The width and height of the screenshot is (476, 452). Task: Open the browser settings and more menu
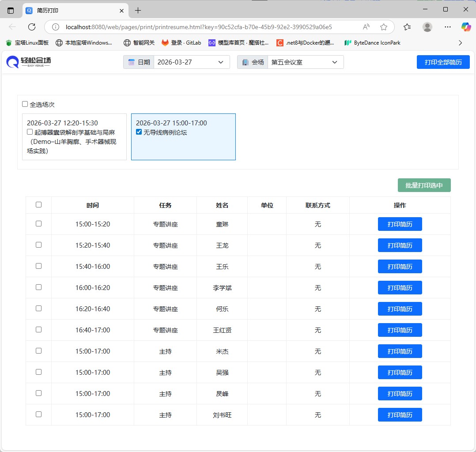coord(447,27)
